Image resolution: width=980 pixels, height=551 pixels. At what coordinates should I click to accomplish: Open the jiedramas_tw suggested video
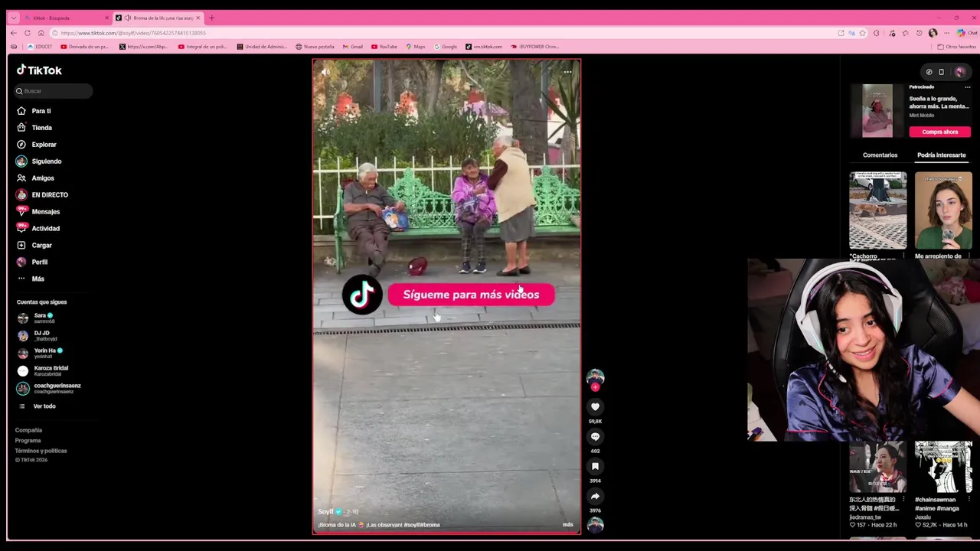click(x=877, y=468)
